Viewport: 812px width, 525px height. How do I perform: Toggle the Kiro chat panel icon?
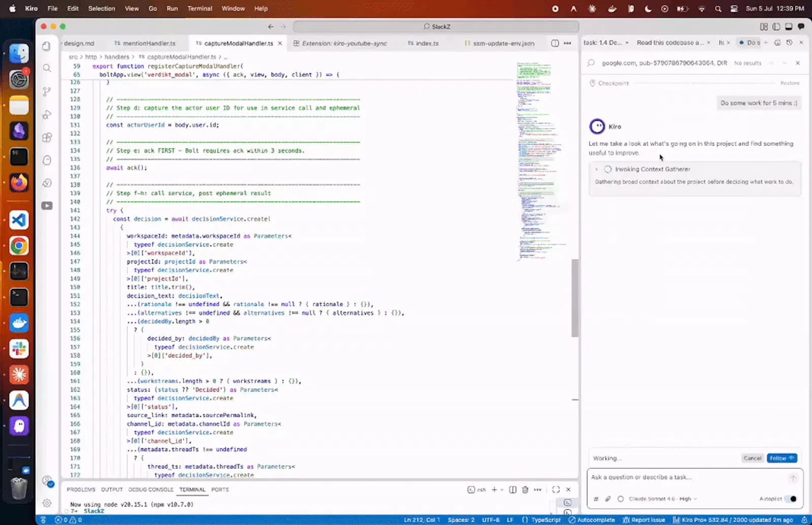(801, 26)
